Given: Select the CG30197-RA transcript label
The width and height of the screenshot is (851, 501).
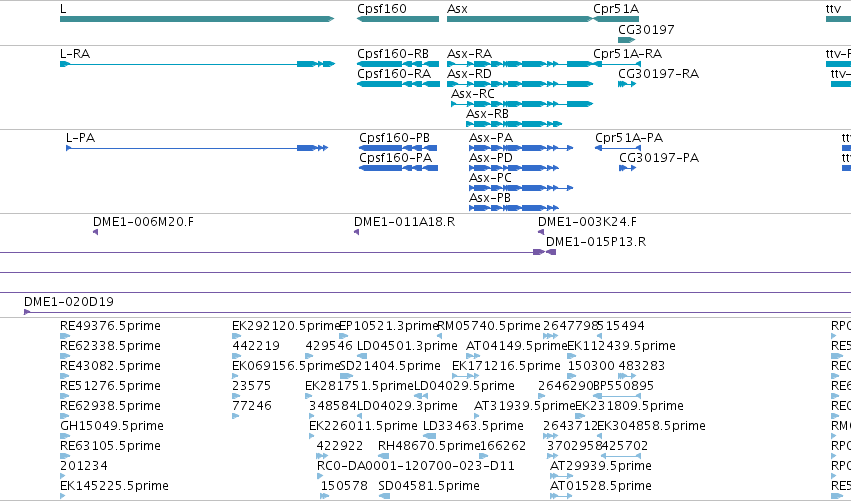Looking at the screenshot, I should (x=658, y=74).
